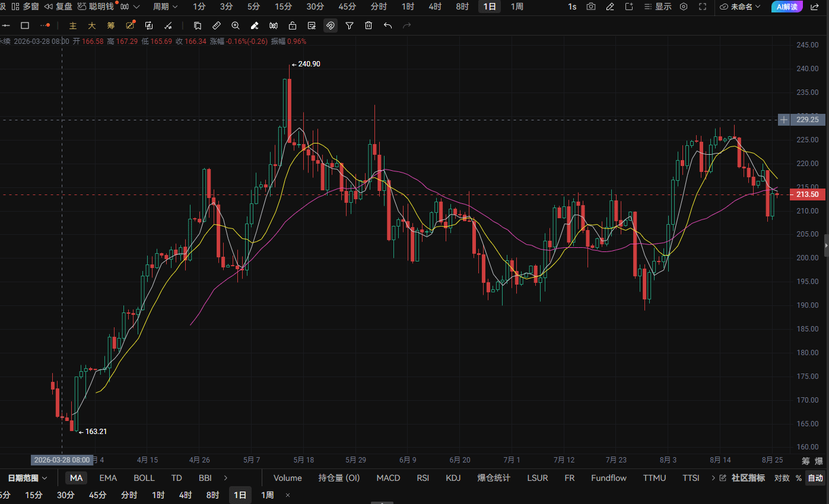
Task: Toggle the BBI indicator
Action: (205, 478)
